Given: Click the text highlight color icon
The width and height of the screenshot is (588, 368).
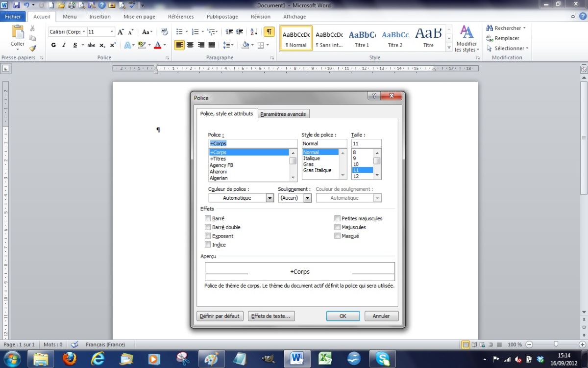Looking at the screenshot, I should click(x=142, y=45).
